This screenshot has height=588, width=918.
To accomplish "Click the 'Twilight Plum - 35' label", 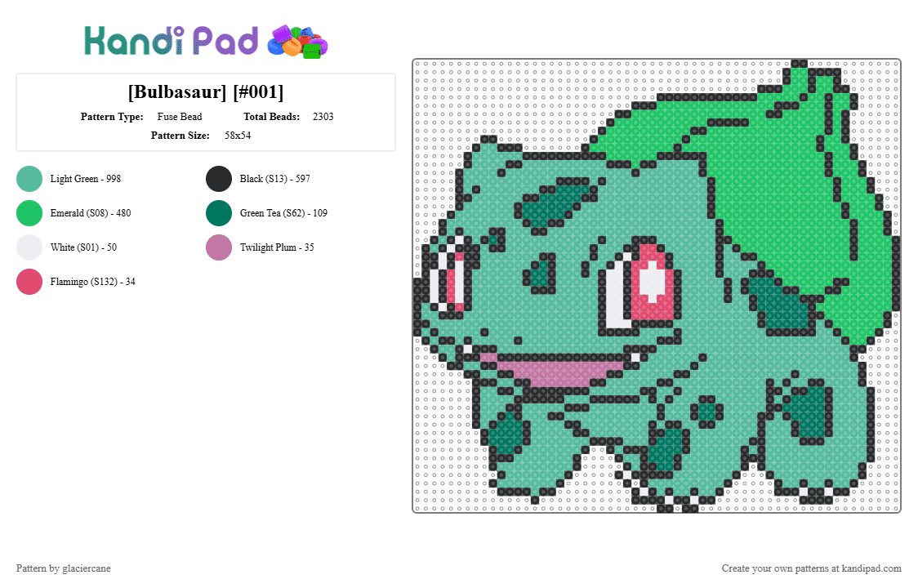I will point(277,247).
